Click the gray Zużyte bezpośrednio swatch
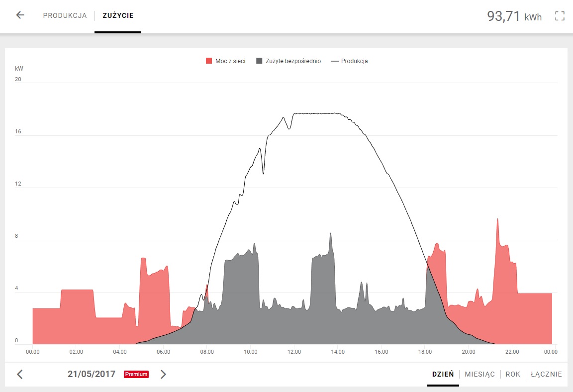573x392 pixels. click(259, 61)
